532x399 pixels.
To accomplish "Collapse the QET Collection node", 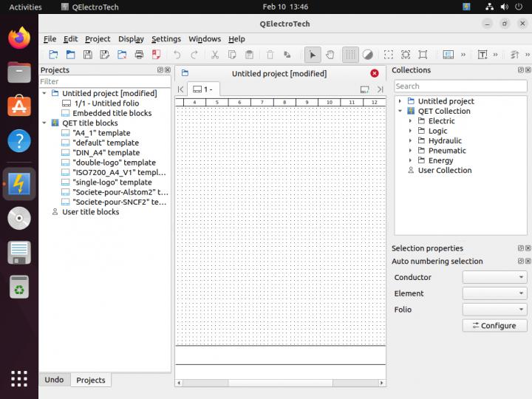I will pyautogui.click(x=400, y=111).
